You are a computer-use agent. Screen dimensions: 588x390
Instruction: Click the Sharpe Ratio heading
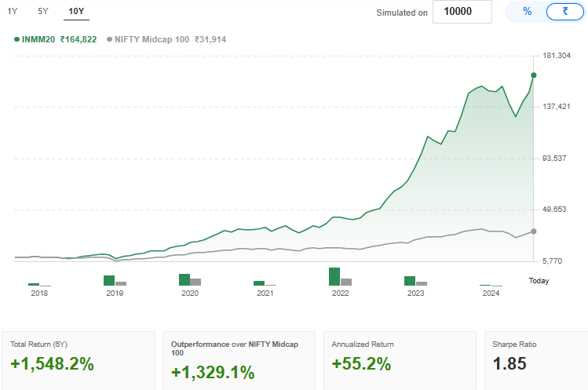pos(514,344)
